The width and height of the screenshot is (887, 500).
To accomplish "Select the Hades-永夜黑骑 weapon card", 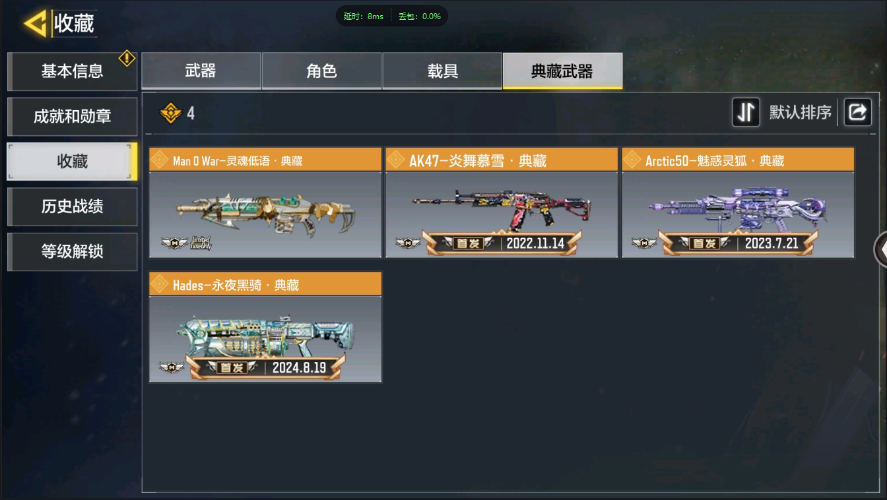I will coord(265,327).
